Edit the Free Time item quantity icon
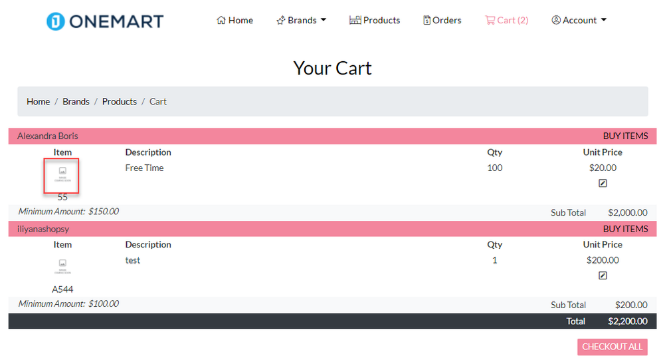The width and height of the screenshot is (669, 364). point(602,183)
